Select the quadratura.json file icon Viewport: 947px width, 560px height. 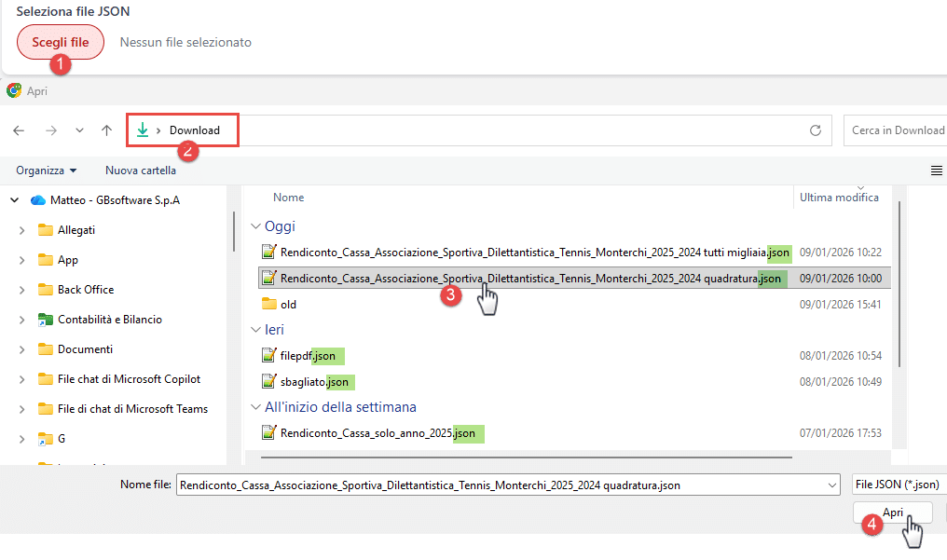pyautogui.click(x=268, y=278)
